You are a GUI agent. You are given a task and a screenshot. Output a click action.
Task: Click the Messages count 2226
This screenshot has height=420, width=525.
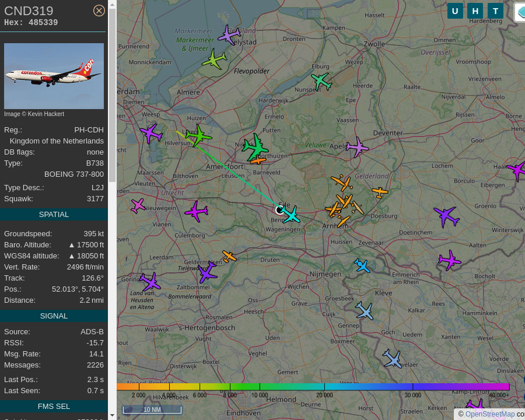click(x=96, y=365)
